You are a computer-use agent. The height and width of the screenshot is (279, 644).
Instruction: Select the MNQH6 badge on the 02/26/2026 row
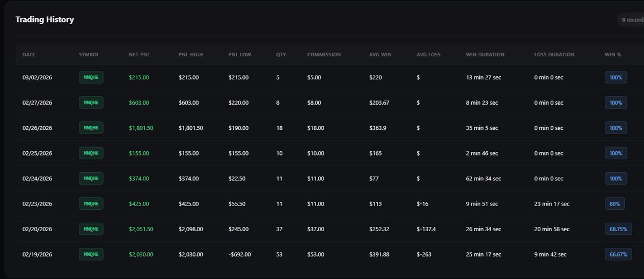click(x=91, y=128)
